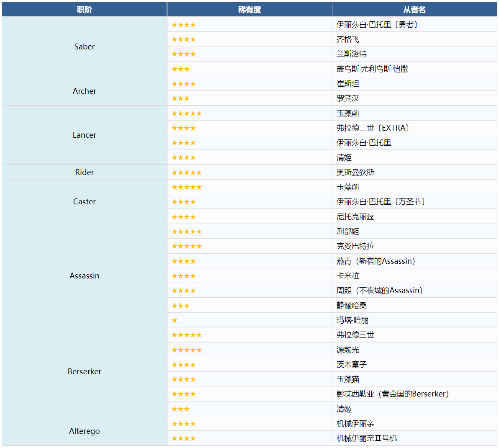The height and width of the screenshot is (448, 499).
Task: Click the five-star rating beside 奥斯曼狄斯
Action: (x=187, y=173)
